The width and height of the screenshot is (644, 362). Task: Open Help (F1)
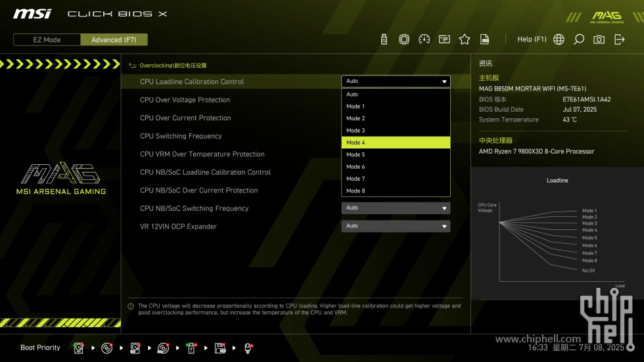click(x=532, y=39)
